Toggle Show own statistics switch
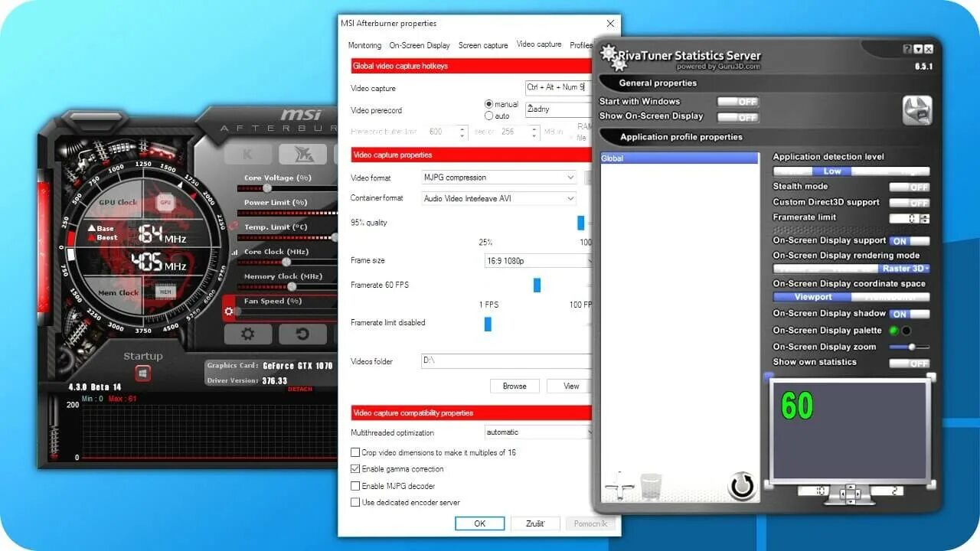The height and width of the screenshot is (551, 980). (x=910, y=363)
